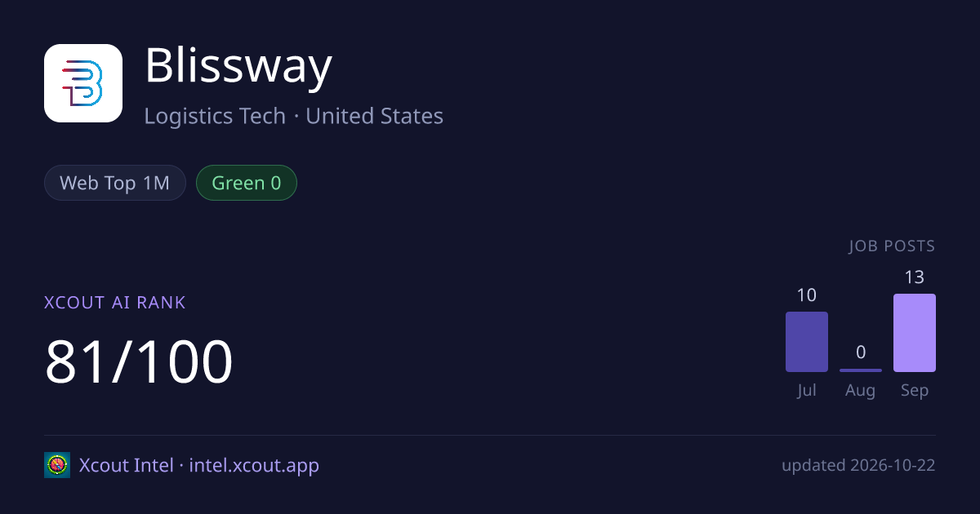This screenshot has height=514, width=980.
Task: Click the August job posts bar
Action: click(x=861, y=370)
